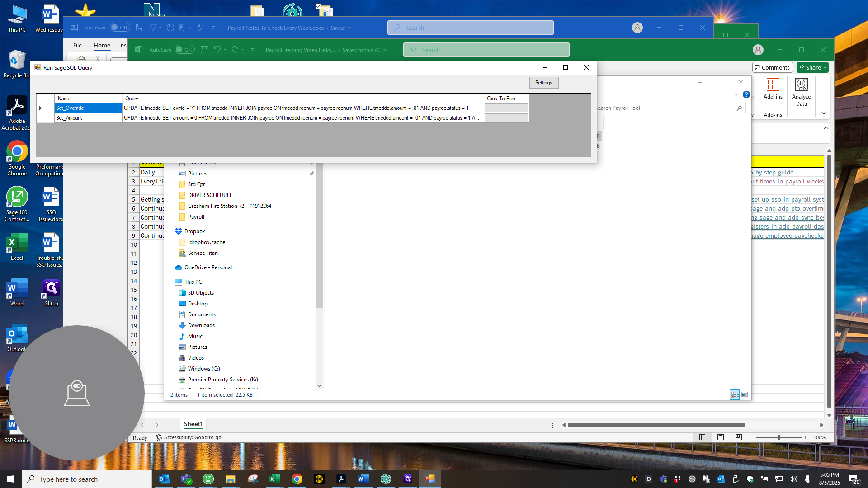Open Settings in Run Sage SQL Query
This screenshot has width=868, height=488.
pos(543,83)
